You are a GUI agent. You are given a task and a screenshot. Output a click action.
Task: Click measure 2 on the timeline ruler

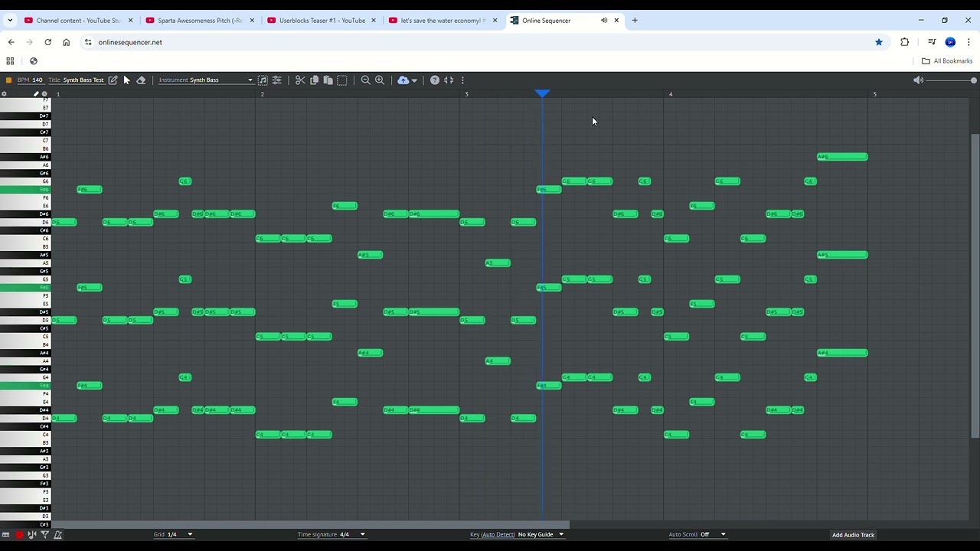click(262, 94)
